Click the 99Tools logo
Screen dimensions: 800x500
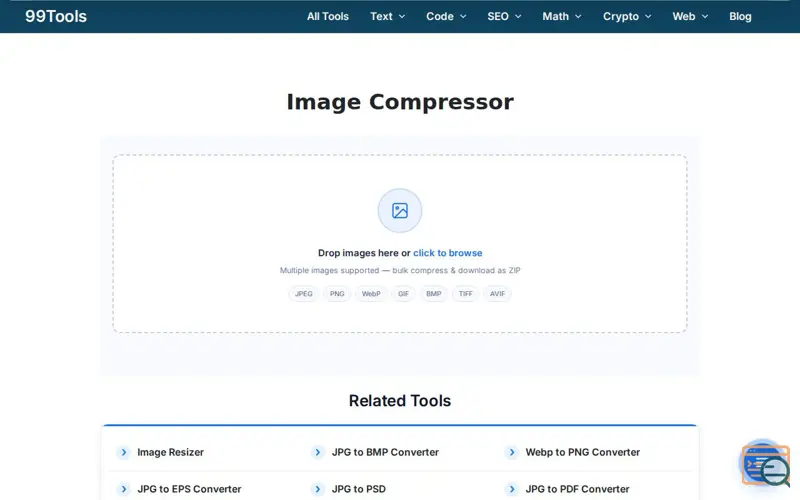click(56, 16)
